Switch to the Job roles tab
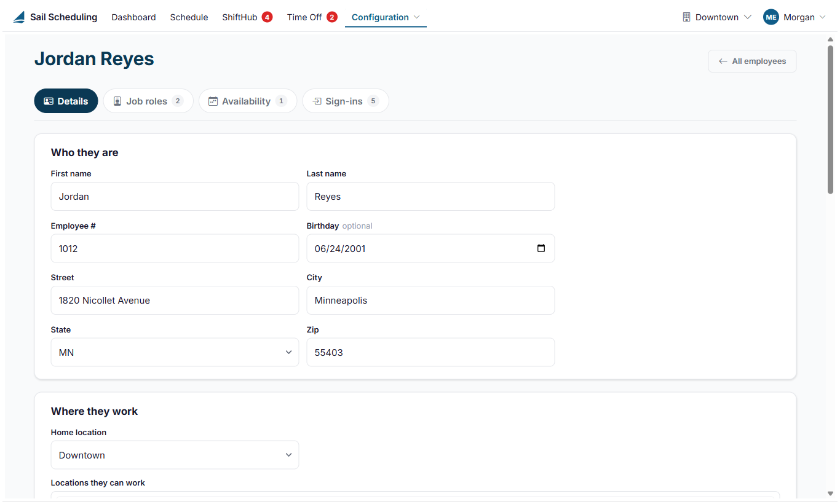The image size is (840, 504). [148, 101]
